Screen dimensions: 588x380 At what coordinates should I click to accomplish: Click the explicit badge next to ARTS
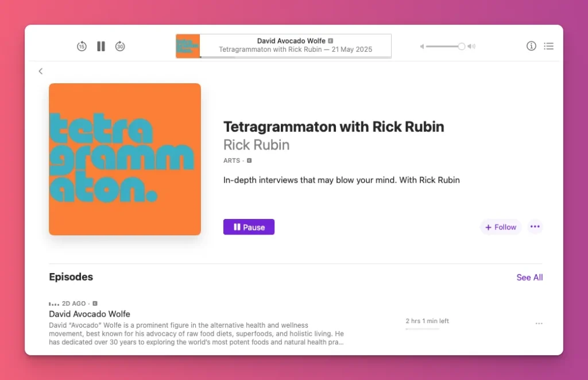point(249,160)
